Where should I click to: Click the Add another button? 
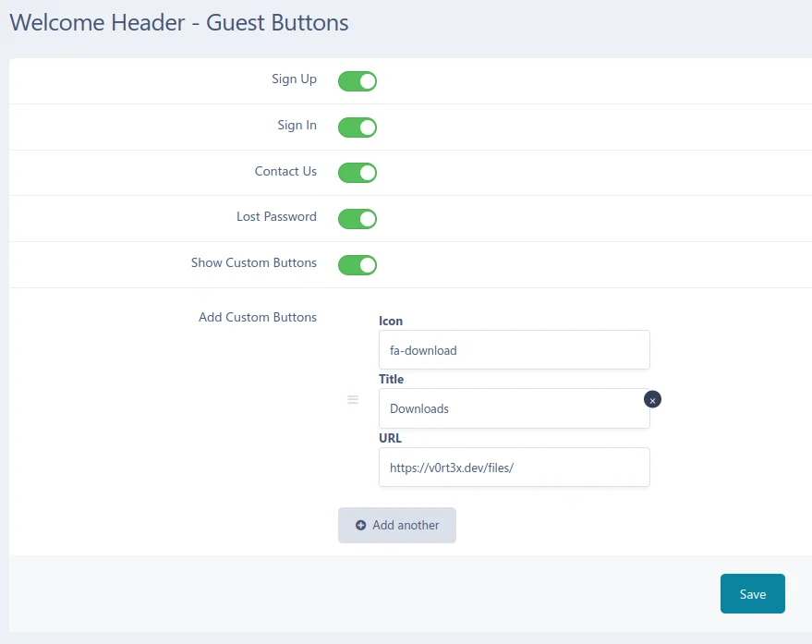click(397, 525)
